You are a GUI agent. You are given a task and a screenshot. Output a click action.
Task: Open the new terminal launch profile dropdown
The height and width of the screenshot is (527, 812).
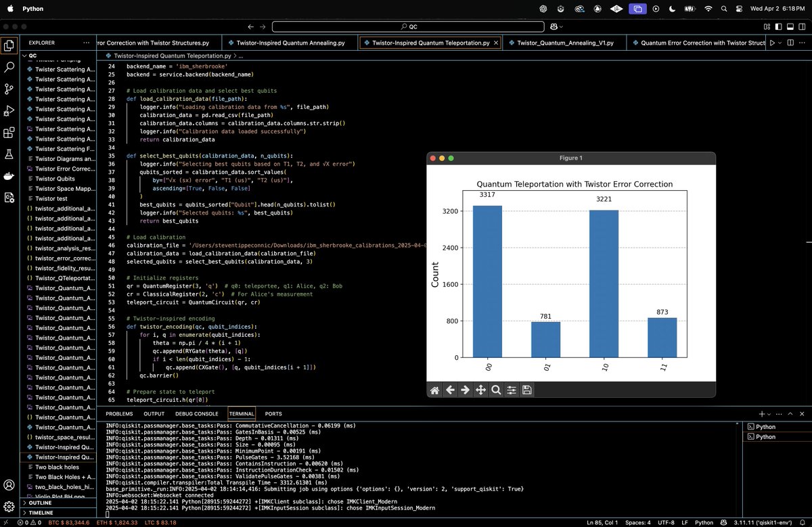769,413
